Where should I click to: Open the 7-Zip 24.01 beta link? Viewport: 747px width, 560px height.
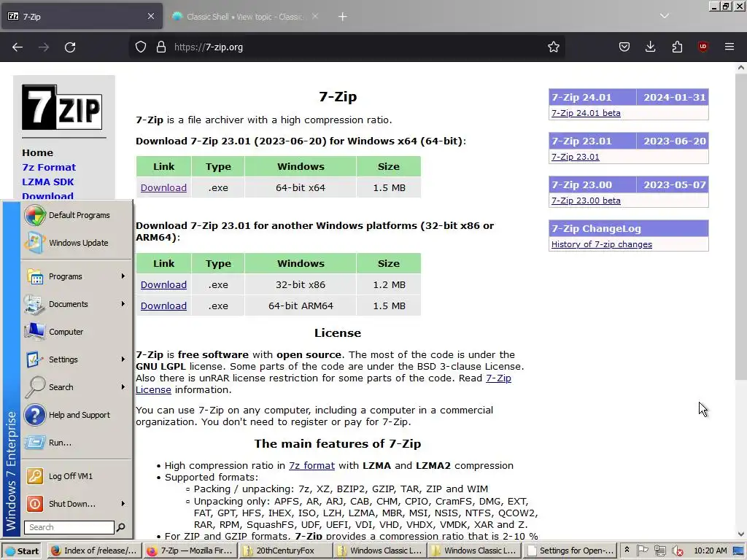coord(586,113)
